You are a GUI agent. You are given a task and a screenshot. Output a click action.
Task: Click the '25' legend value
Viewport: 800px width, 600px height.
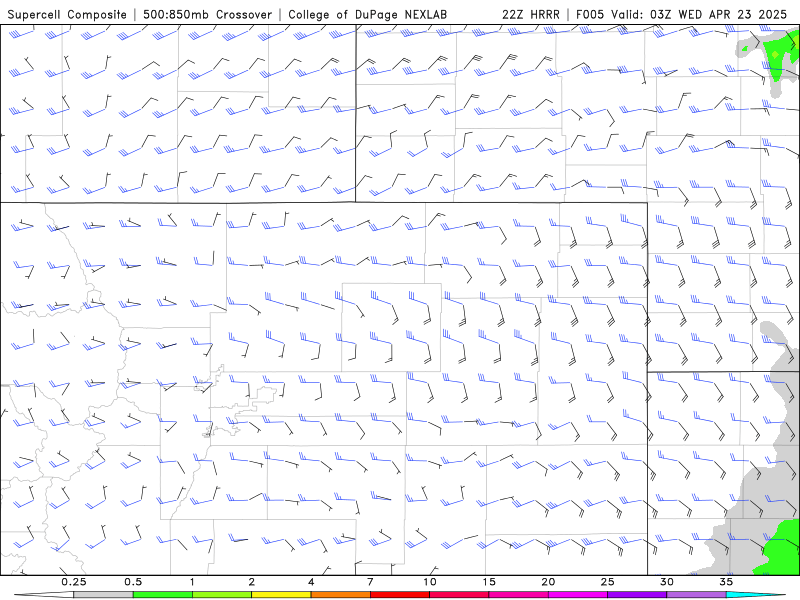[607, 582]
